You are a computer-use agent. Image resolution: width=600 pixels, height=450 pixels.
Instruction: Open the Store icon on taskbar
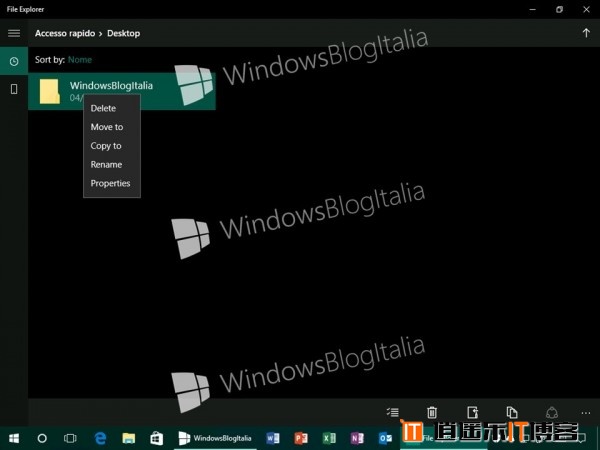click(x=157, y=438)
